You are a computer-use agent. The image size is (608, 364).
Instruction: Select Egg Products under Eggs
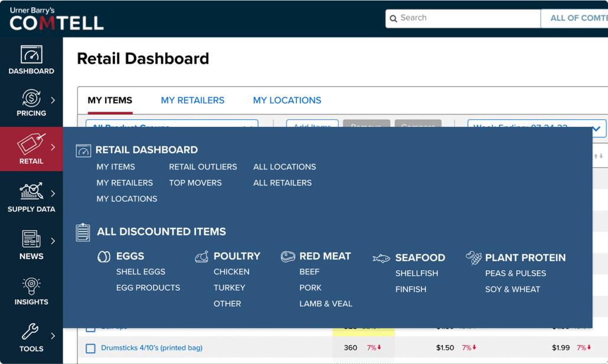coord(148,288)
